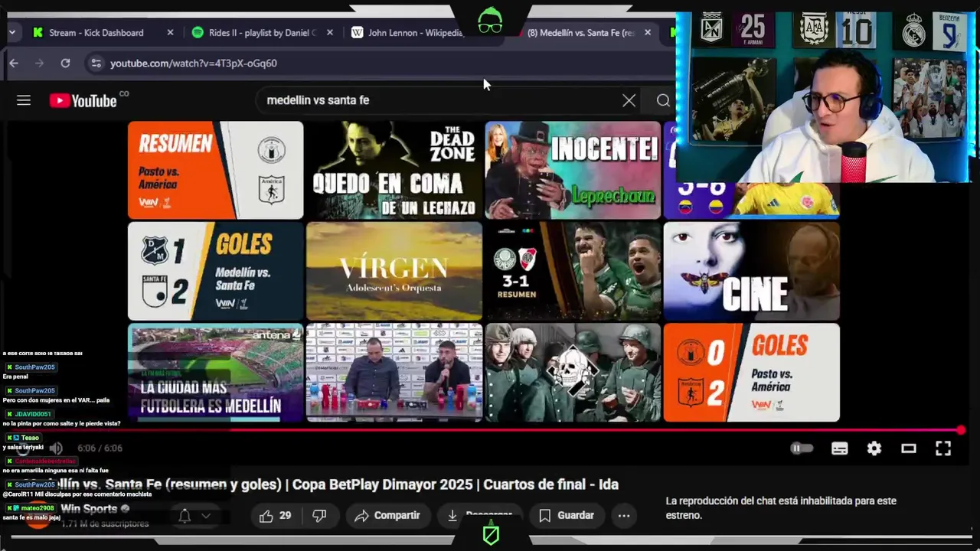Open Goles Pasto vs. América 0-2 thumbnail
Viewport: 980px width, 551px height.
coord(752,372)
